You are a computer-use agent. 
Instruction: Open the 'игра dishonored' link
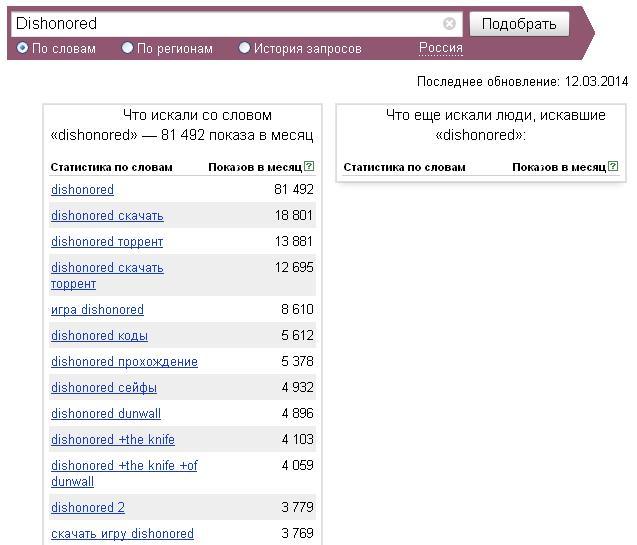(98, 309)
